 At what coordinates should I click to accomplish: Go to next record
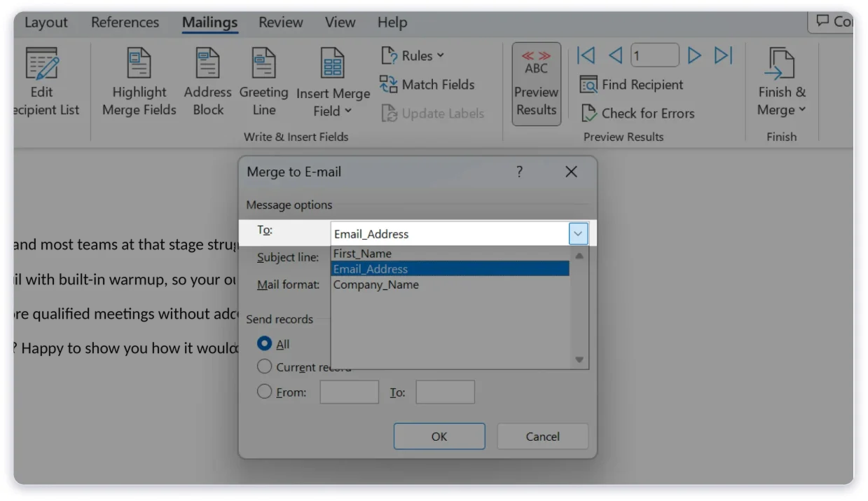[x=694, y=55]
